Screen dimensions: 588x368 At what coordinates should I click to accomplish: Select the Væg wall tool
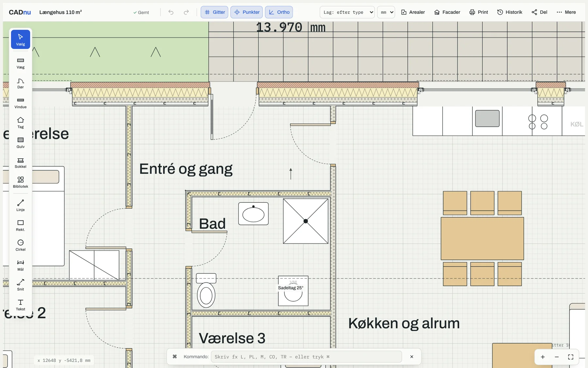pos(21,63)
